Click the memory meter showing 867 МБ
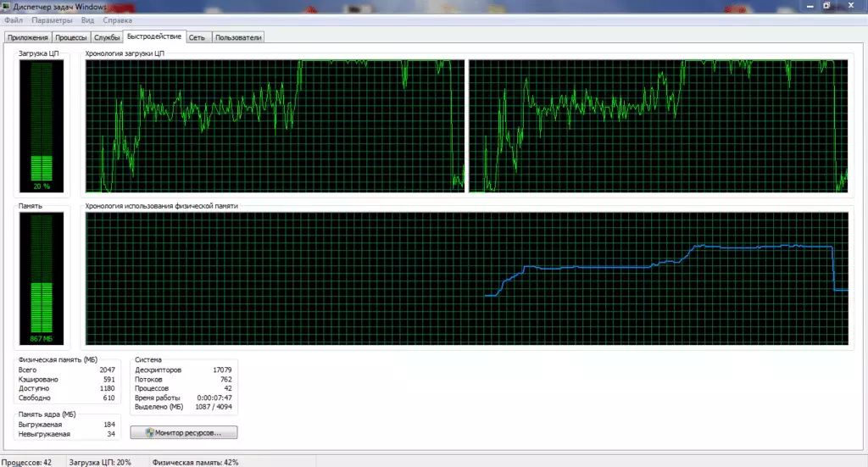 click(x=42, y=278)
